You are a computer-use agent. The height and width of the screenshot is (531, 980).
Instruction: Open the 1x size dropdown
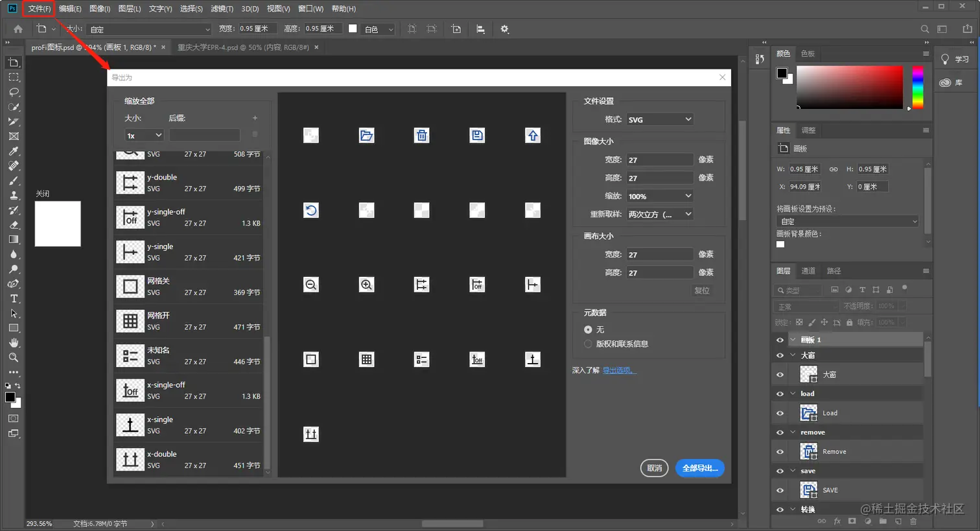click(x=144, y=136)
